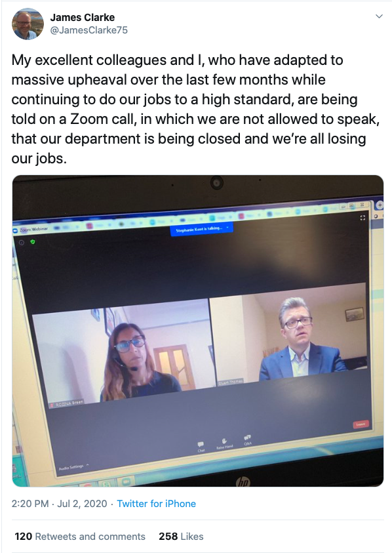Select the Zoom Webinar window title

tap(33, 230)
